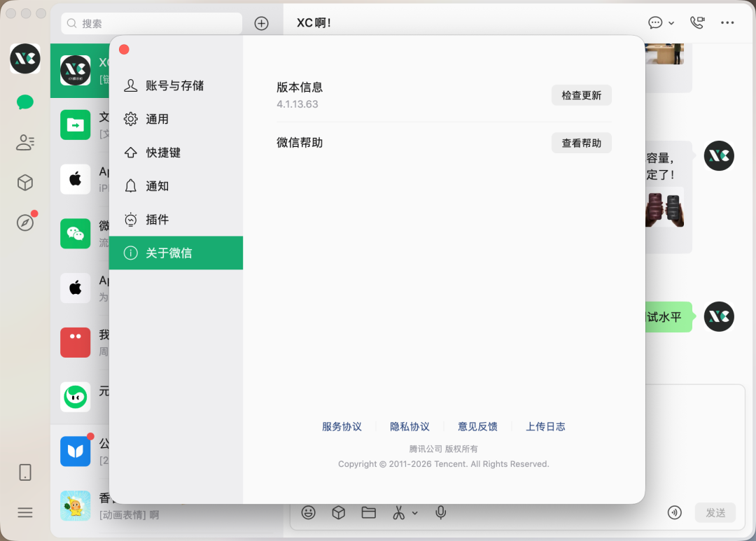Open the phones image thumbnail in chat
Viewport: 756px width, 541px height.
click(665, 209)
